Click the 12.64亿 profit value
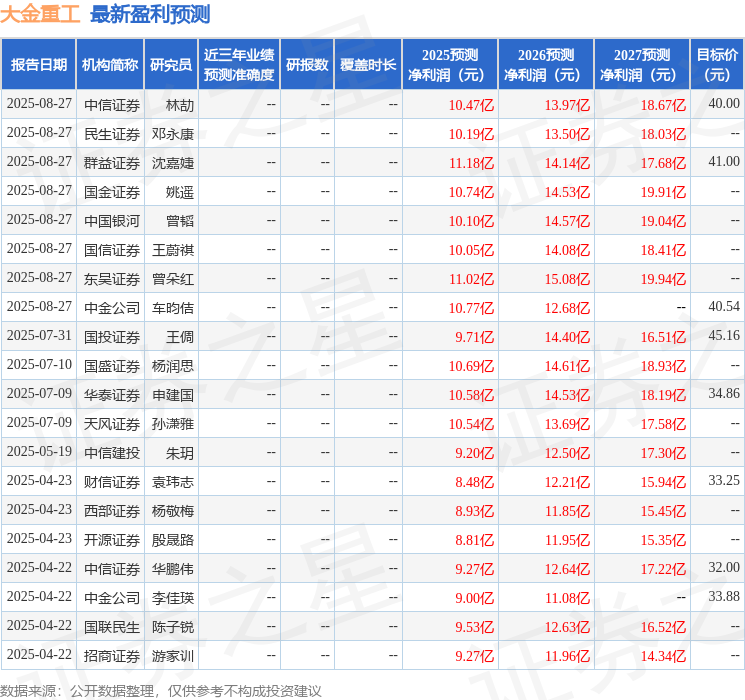The width and height of the screenshot is (745, 700). tap(567, 569)
